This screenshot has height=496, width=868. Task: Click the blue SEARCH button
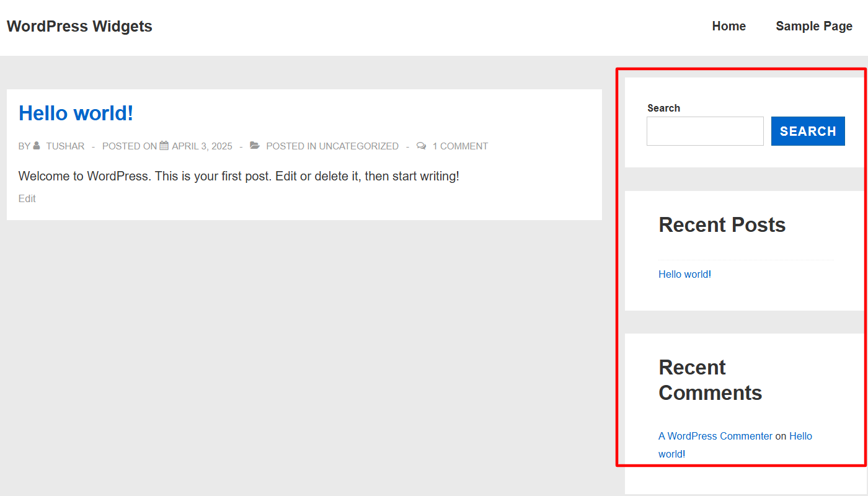tap(808, 131)
